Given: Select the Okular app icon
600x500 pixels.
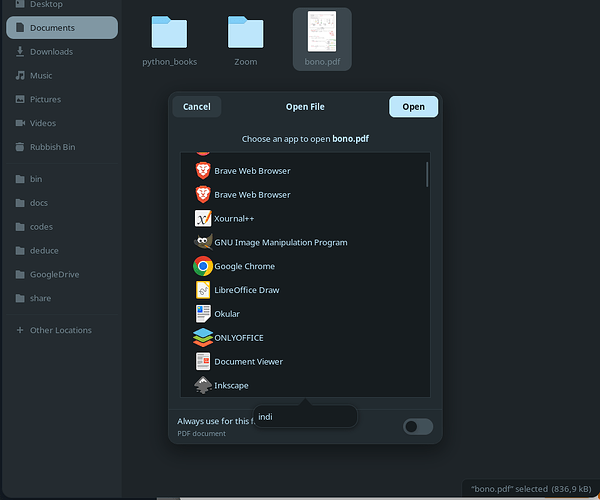Looking at the screenshot, I should coord(203,314).
